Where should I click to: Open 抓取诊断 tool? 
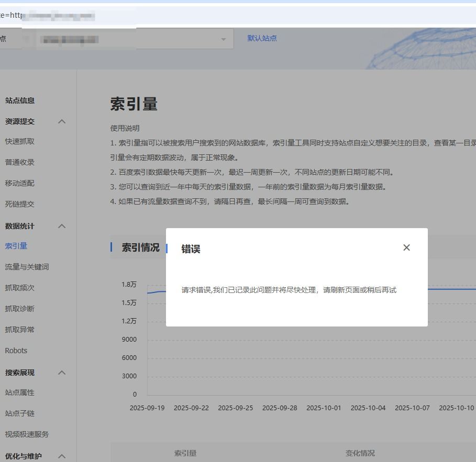pyautogui.click(x=20, y=309)
